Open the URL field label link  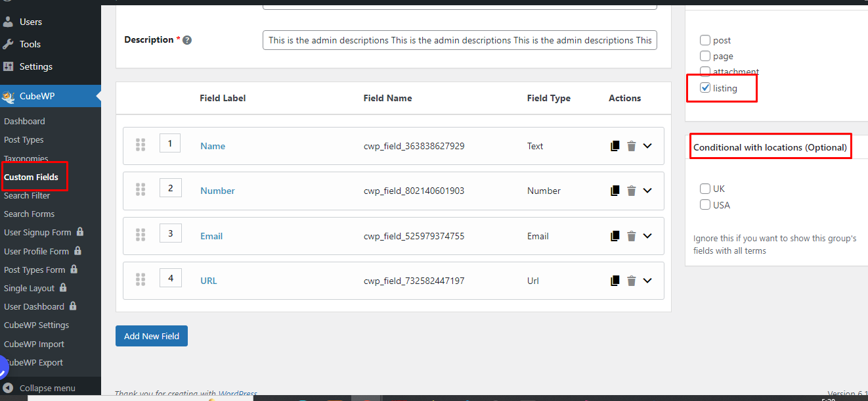point(208,281)
